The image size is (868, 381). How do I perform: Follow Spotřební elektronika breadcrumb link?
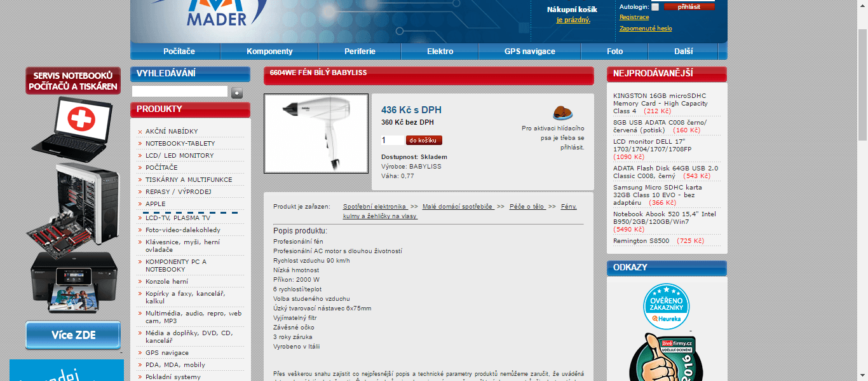pyautogui.click(x=375, y=207)
